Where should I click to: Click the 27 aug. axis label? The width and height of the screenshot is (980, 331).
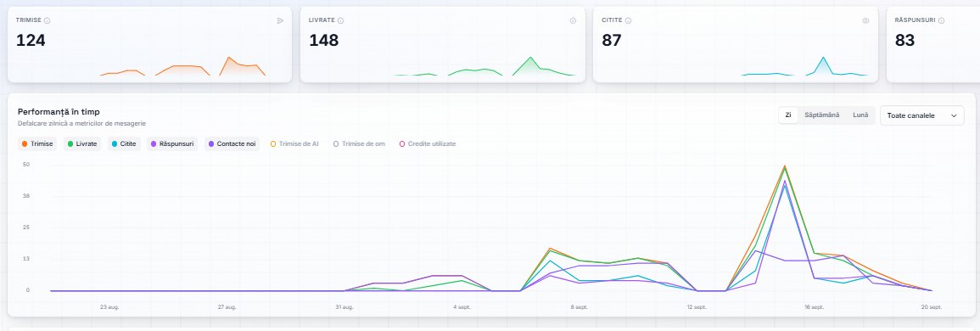point(227,307)
